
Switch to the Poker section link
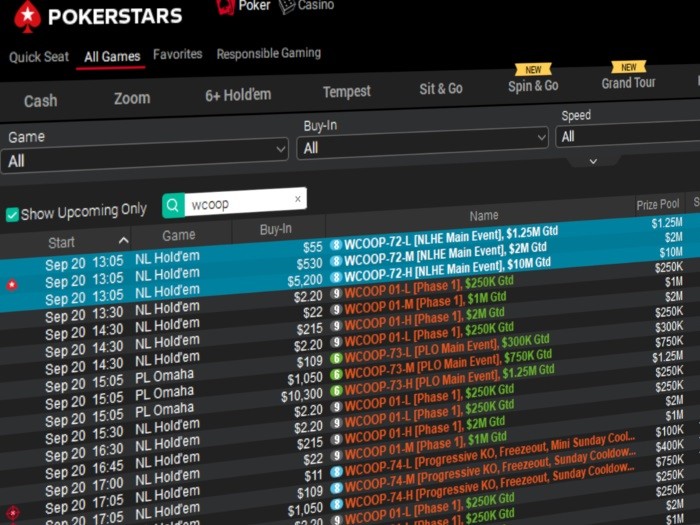click(x=254, y=6)
